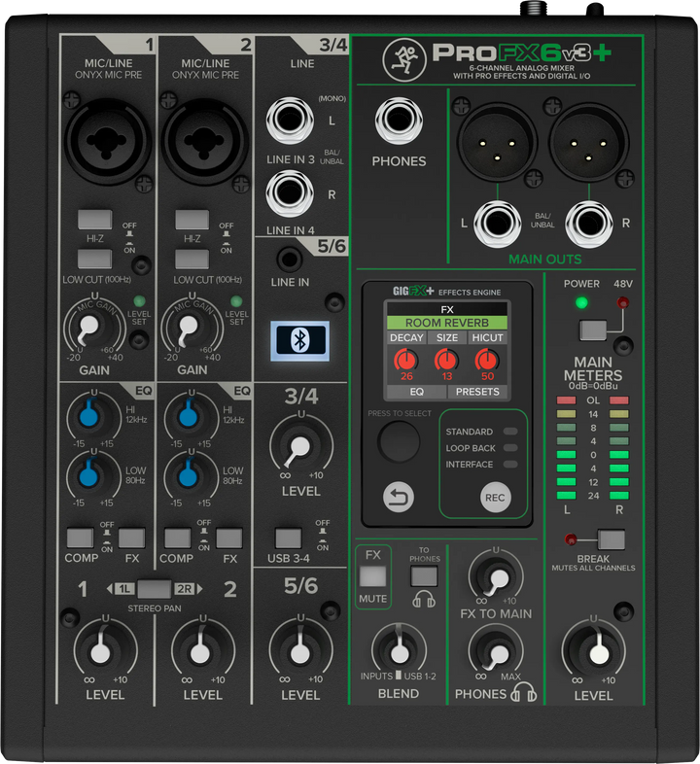The width and height of the screenshot is (700, 764).
Task: Toggle the BREAK mute-all-channels switch
Action: 612,539
